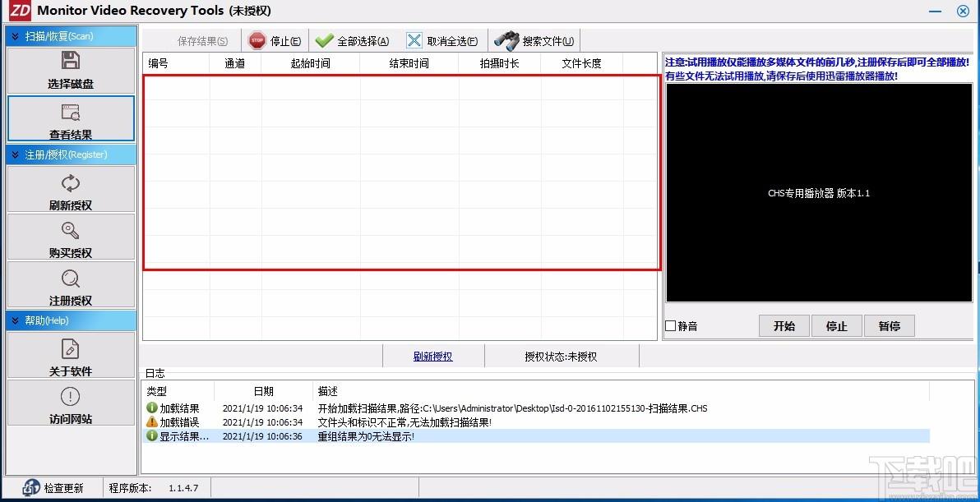Image resolution: width=980 pixels, height=502 pixels.
Task: Click the binoculars search files icon
Action: (506, 41)
